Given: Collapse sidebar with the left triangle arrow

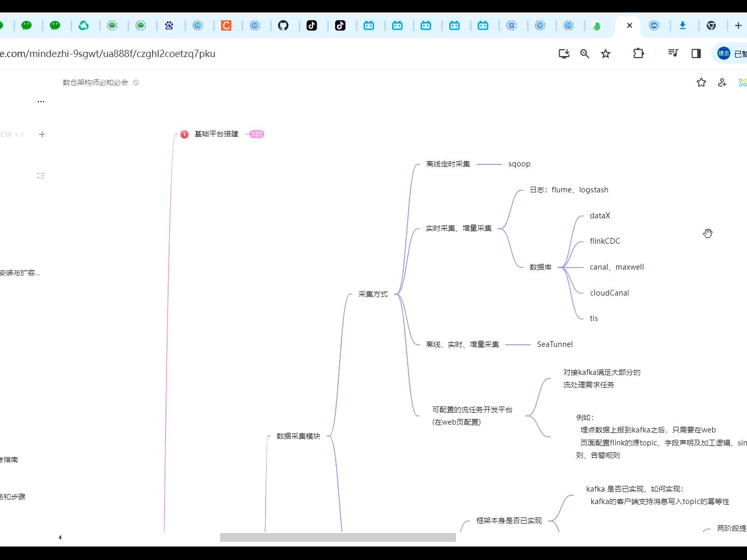Looking at the screenshot, I should (60, 537).
